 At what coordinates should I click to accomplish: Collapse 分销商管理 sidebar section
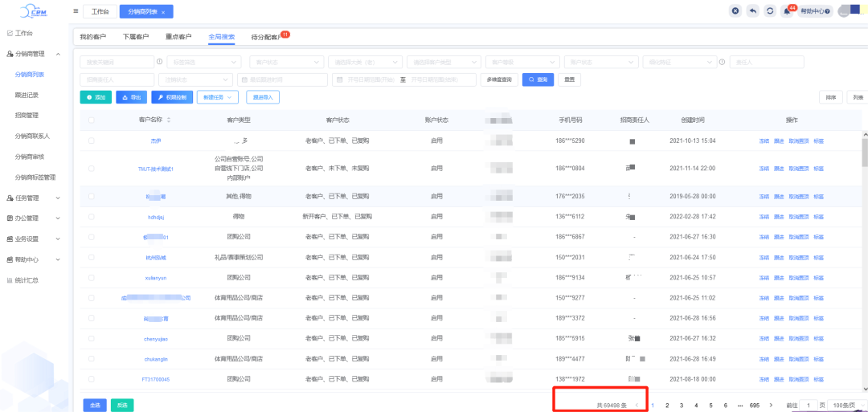(58, 54)
